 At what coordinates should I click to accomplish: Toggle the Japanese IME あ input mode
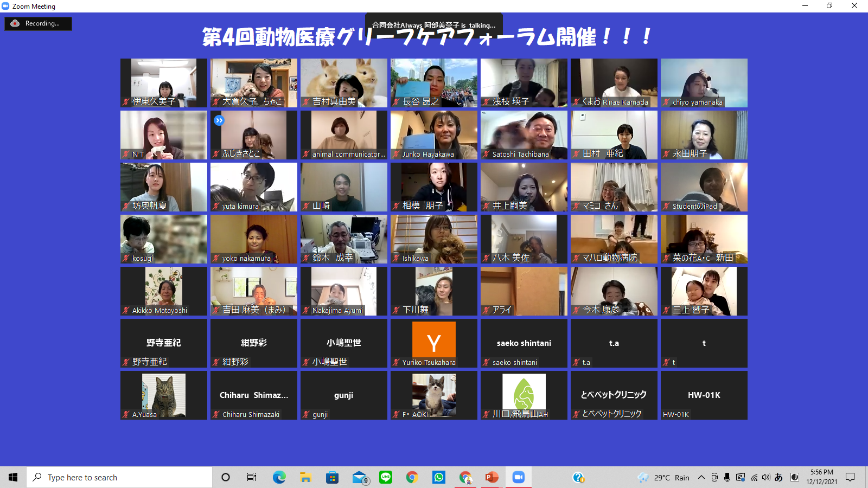[778, 477]
